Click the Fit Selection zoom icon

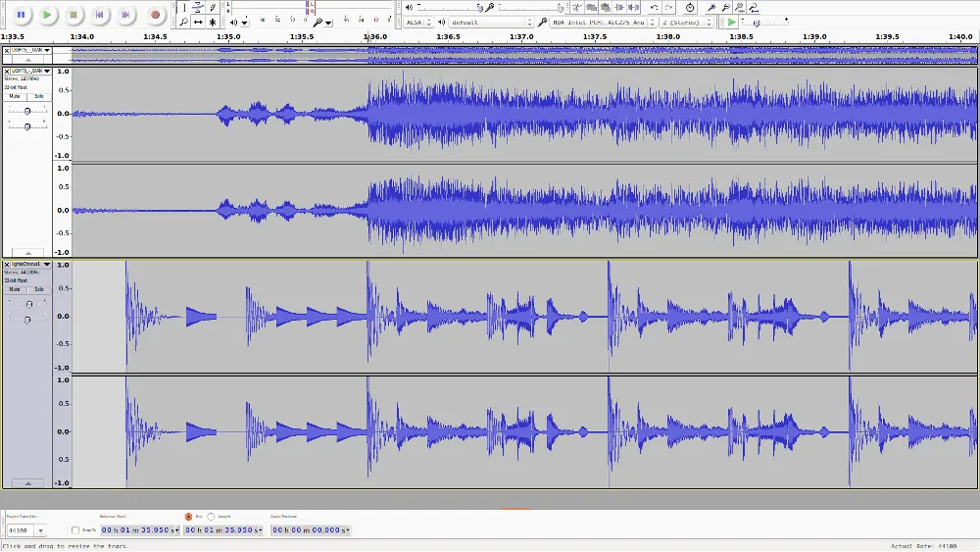click(x=739, y=8)
